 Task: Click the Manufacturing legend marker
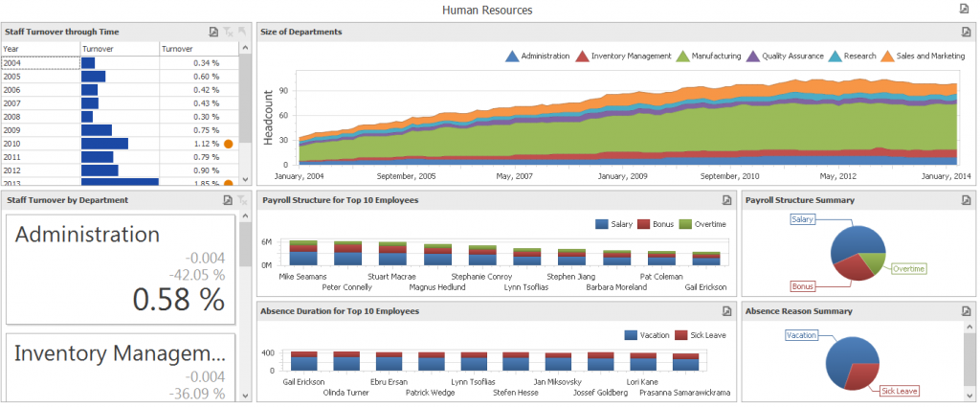point(681,57)
